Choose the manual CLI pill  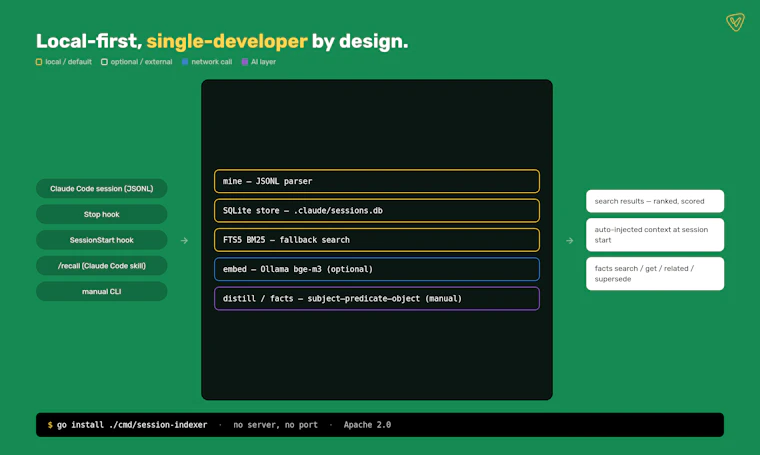(102, 291)
